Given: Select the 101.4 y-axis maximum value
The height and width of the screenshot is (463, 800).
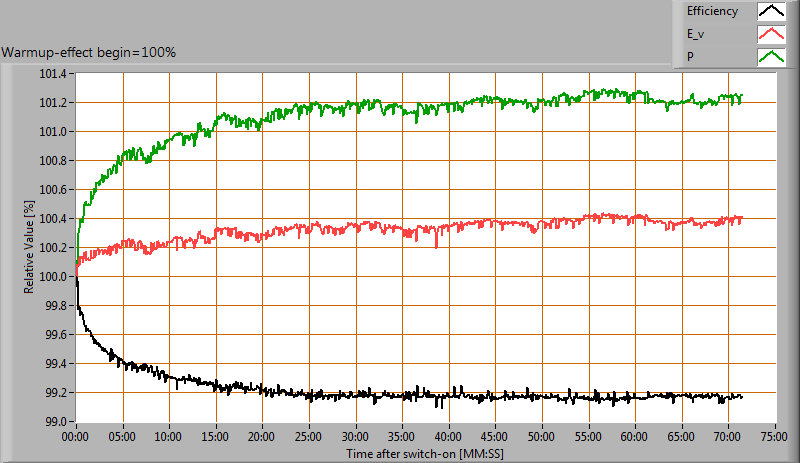Looking at the screenshot, I should point(52,74).
